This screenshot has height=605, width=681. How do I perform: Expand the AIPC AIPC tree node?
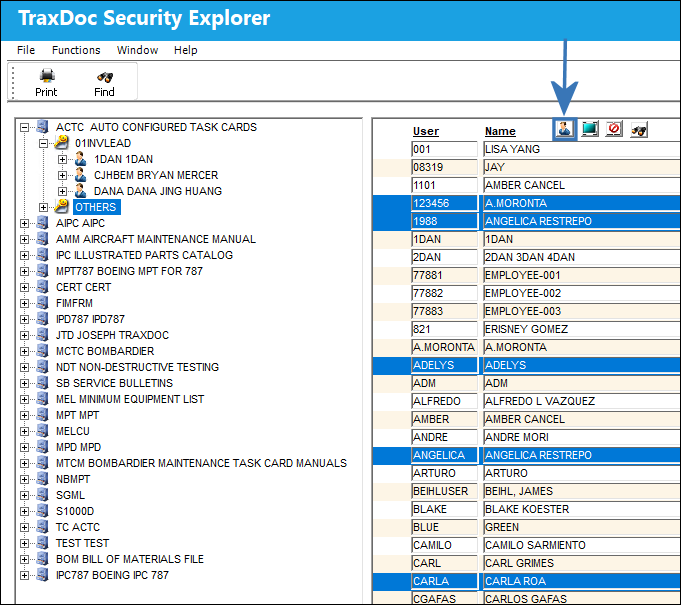(24, 223)
